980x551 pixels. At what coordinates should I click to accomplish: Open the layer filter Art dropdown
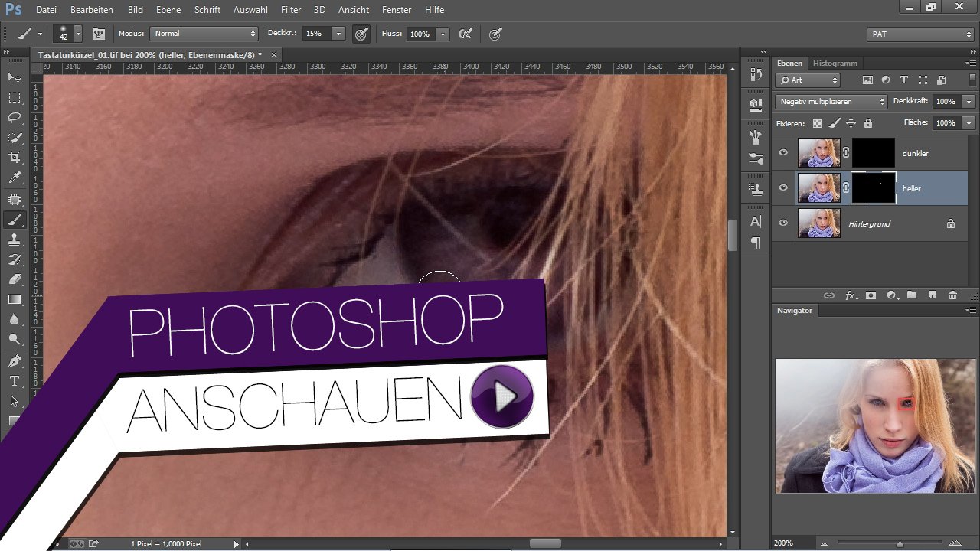[808, 80]
